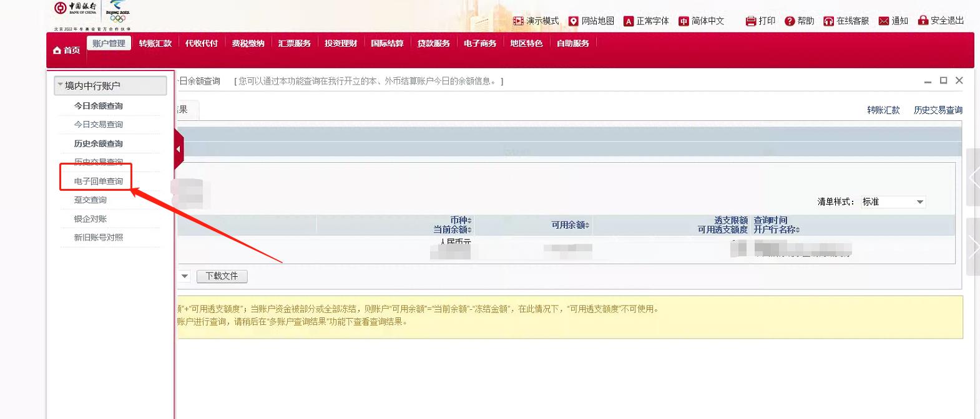Click the 正常字体 letter A icon
This screenshot has height=419, width=980.
629,21
